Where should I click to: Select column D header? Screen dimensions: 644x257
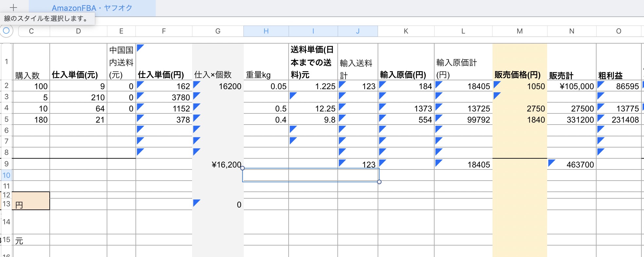pyautogui.click(x=79, y=31)
